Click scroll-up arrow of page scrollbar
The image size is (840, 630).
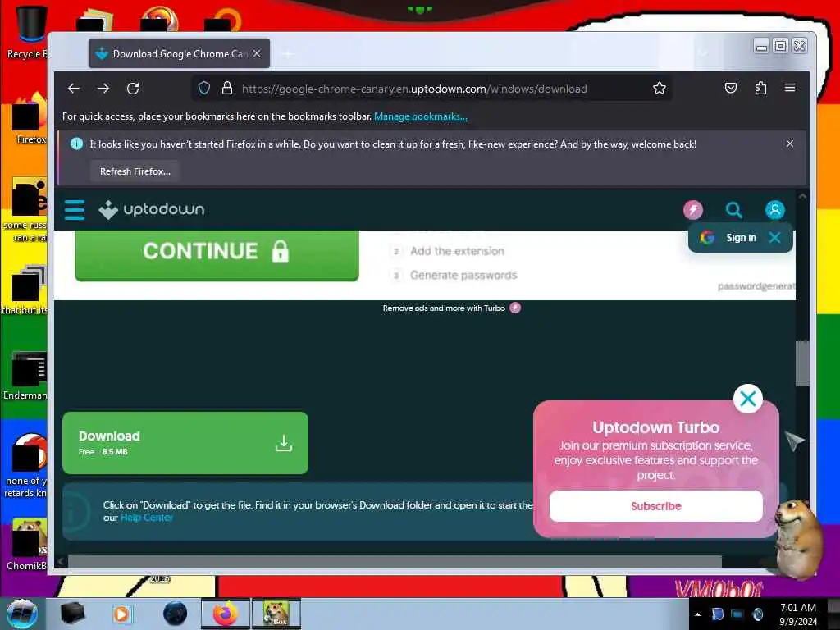(802, 197)
